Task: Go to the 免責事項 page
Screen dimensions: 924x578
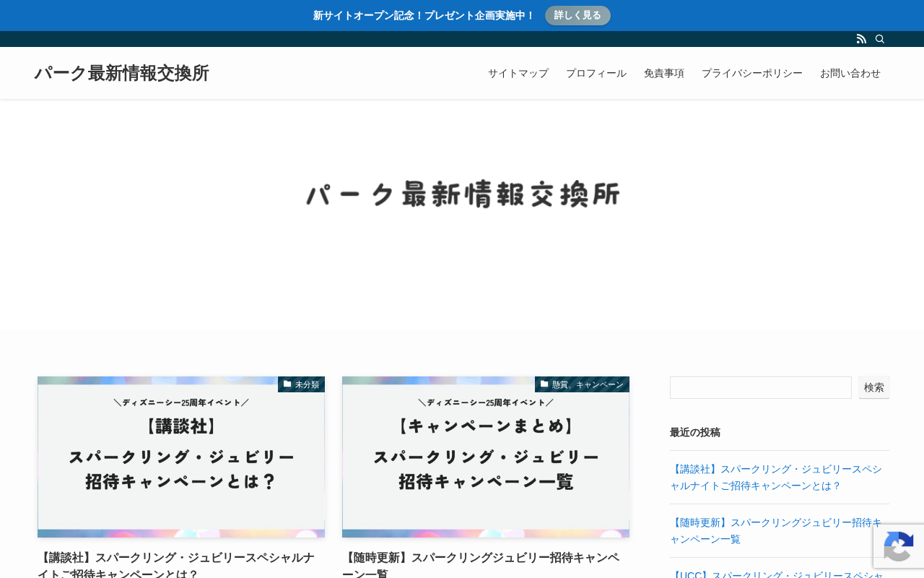Action: [x=664, y=73]
